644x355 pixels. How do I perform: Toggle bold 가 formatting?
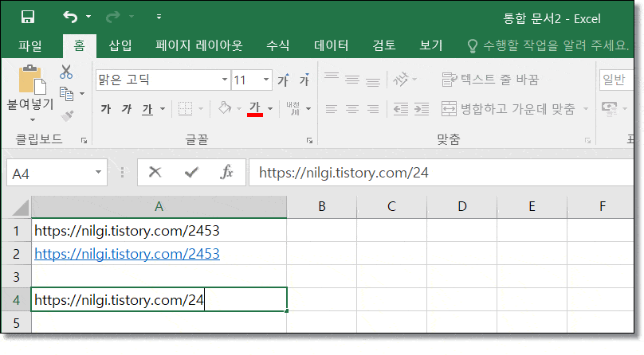coord(106,108)
